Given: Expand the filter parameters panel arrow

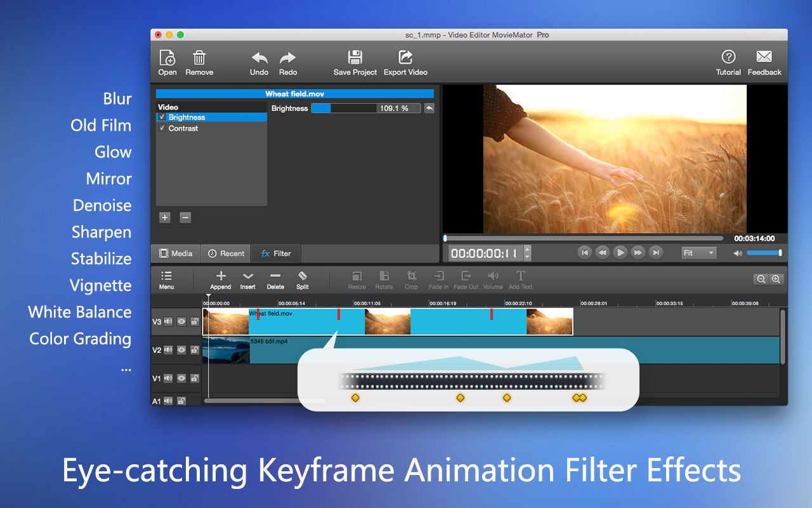Looking at the screenshot, I should click(x=429, y=108).
